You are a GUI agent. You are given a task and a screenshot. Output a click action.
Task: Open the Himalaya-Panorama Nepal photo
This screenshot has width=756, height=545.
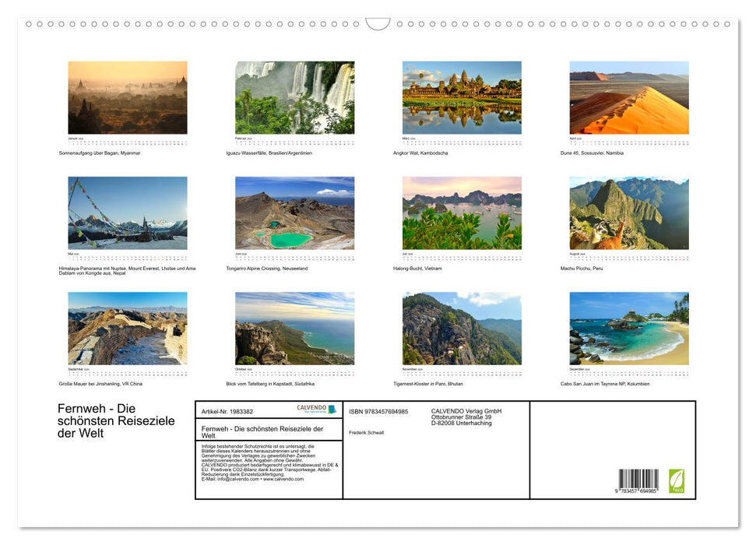[128, 213]
